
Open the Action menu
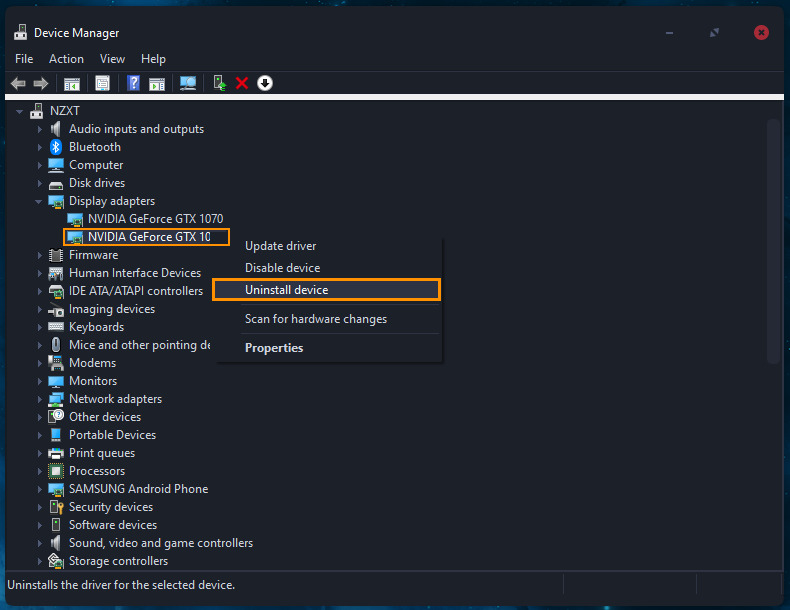coord(67,59)
